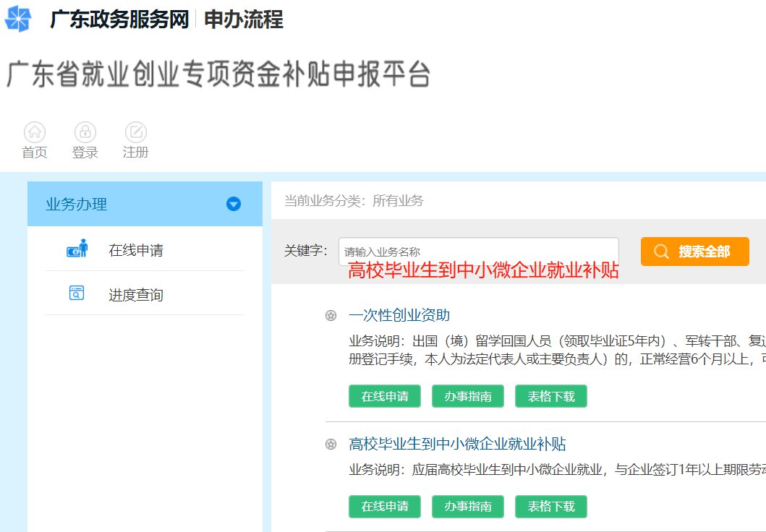Click the 在线申请 sidebar icon

tap(77, 249)
